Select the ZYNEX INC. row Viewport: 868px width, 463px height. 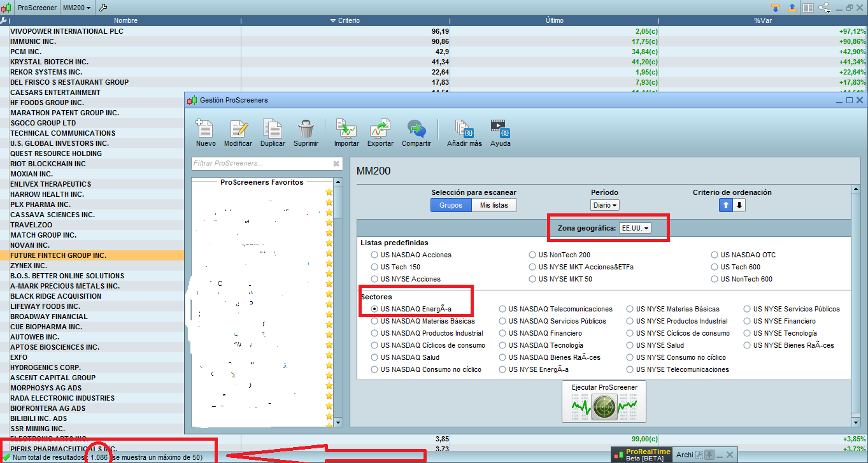click(92, 266)
